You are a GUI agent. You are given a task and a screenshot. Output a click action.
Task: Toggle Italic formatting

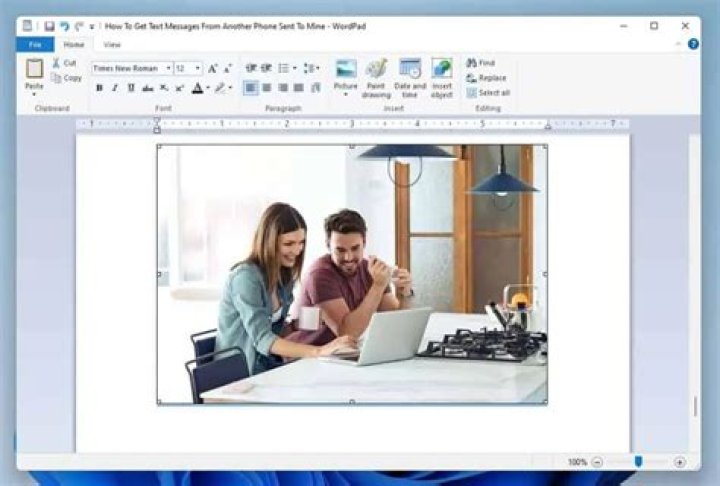pyautogui.click(x=115, y=88)
